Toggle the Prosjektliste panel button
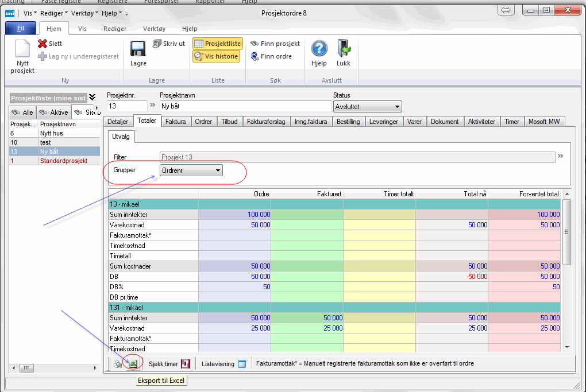 pos(217,44)
